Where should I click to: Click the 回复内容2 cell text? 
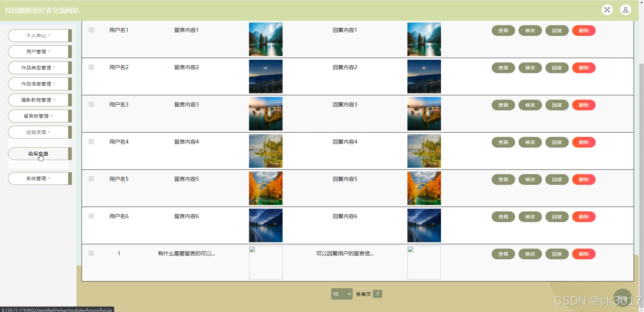point(345,67)
